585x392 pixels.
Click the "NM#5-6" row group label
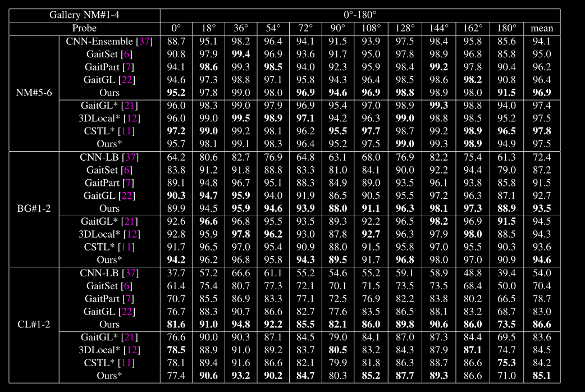(x=34, y=93)
